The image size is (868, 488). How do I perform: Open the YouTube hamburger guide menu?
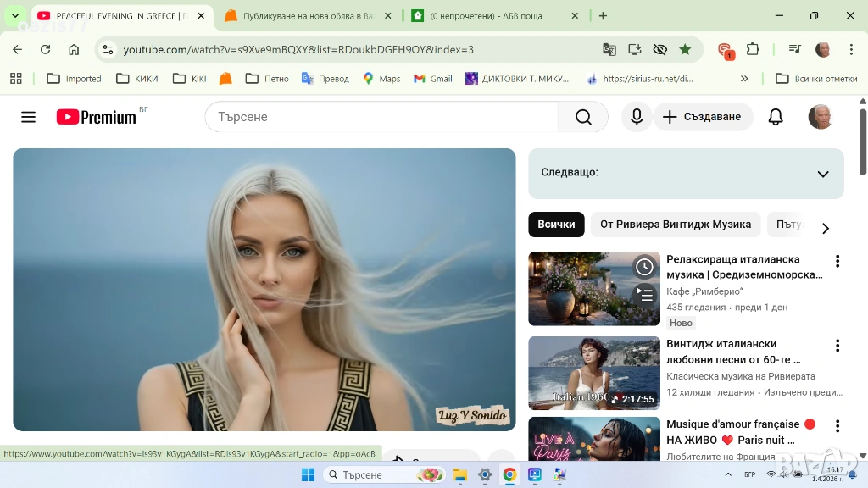coord(28,117)
